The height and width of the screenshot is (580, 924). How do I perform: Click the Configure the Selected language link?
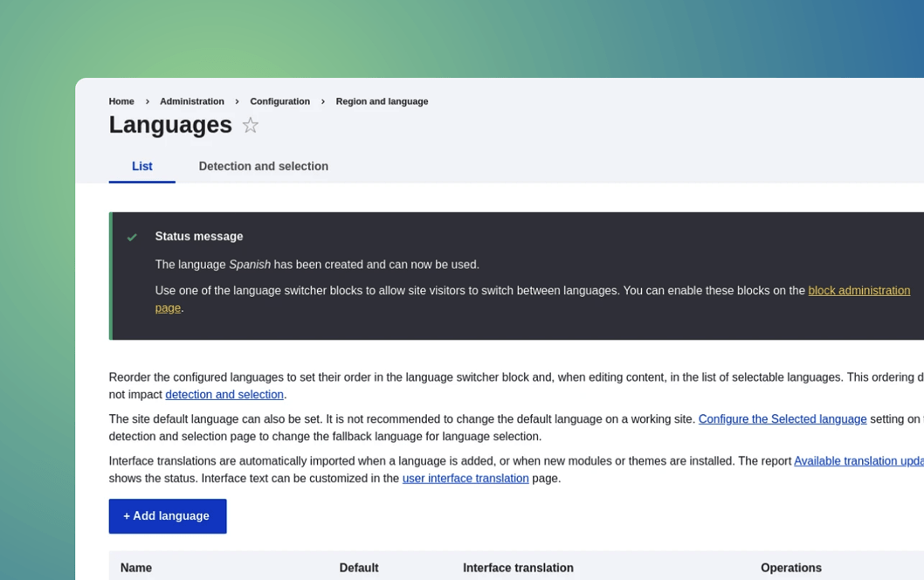(782, 419)
